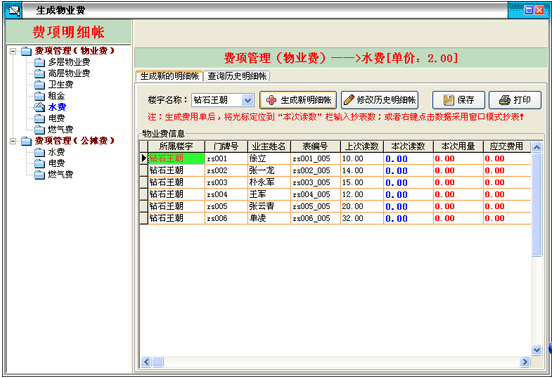Viewport: 552px width, 378px height.
Task: Select 租金 in the tree
Action: (x=56, y=96)
